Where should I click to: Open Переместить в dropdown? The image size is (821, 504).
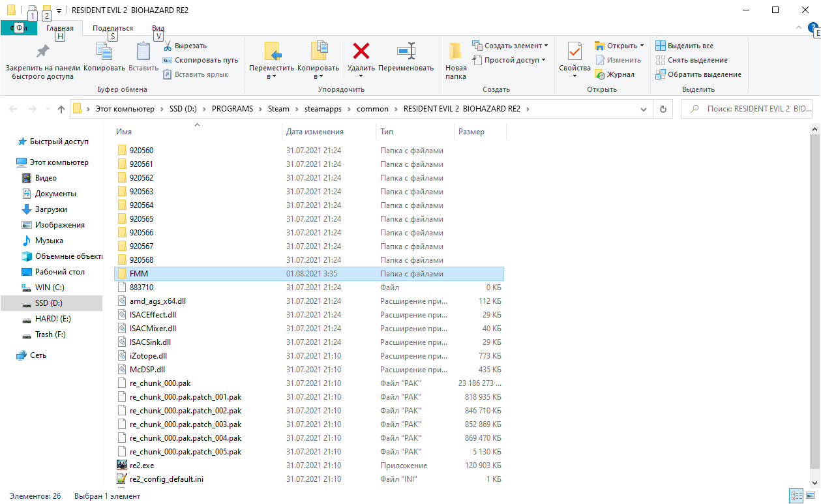pos(271,61)
